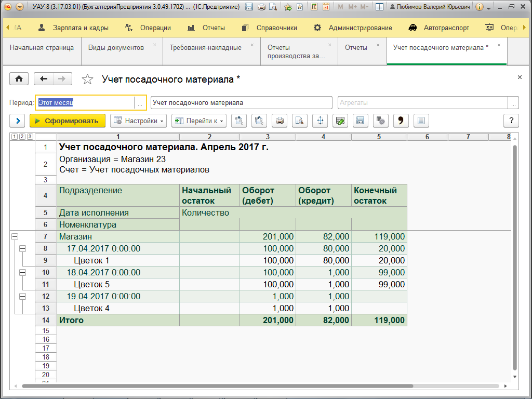This screenshot has width=532, height=399.
Task: Click the Home button on the form
Action: click(x=19, y=79)
